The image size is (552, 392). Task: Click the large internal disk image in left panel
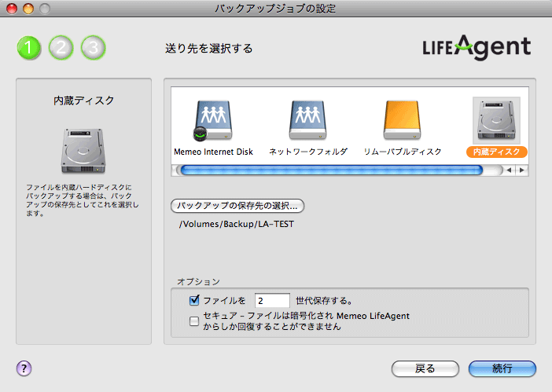click(83, 151)
